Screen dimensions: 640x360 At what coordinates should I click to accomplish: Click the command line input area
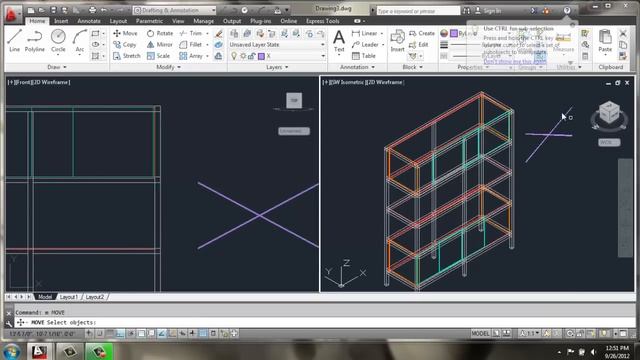[x=324, y=322]
